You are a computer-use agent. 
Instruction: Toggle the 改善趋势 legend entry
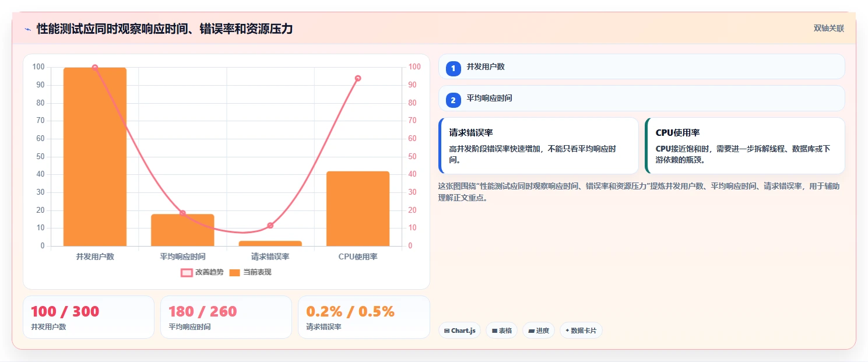(x=202, y=272)
